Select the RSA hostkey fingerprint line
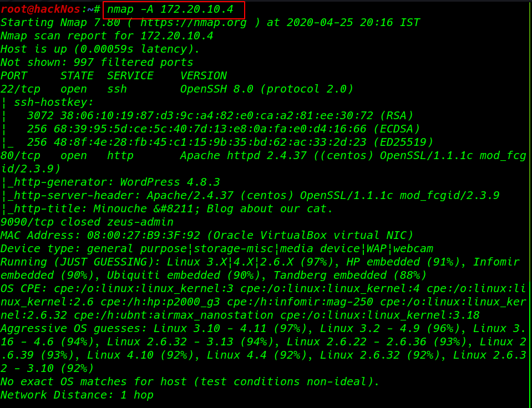This screenshot has width=532, height=408. [220, 116]
